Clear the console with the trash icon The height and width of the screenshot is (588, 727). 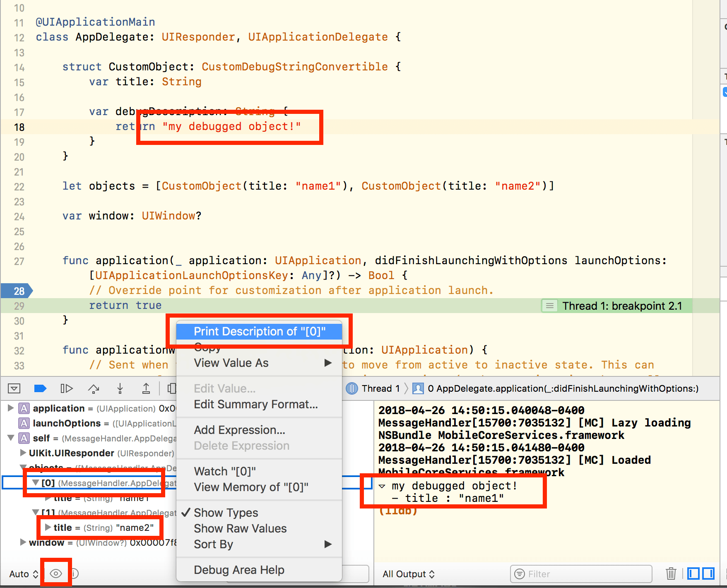671,574
